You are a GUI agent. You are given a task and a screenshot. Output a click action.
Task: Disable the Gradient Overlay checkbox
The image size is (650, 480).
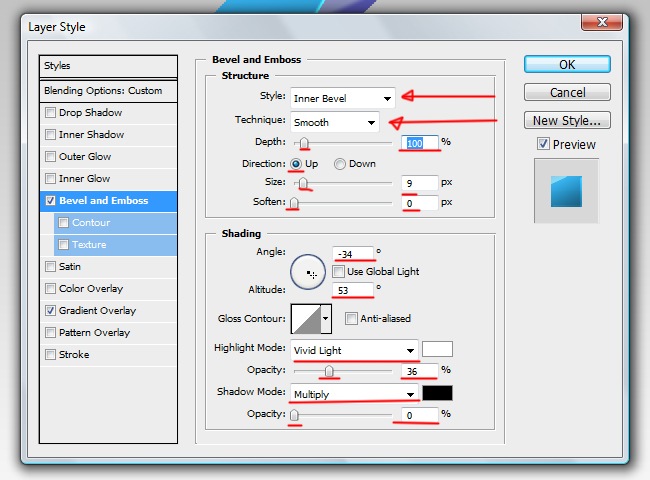tap(51, 311)
